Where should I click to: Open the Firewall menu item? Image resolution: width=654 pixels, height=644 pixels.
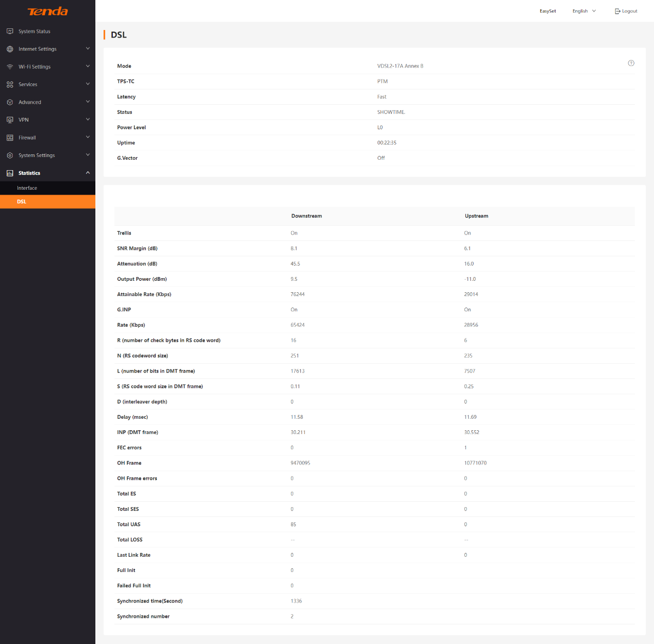pyautogui.click(x=47, y=137)
